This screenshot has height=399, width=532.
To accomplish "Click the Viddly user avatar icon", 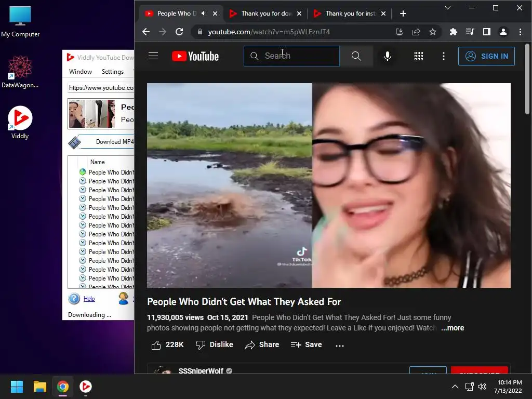I will (124, 298).
